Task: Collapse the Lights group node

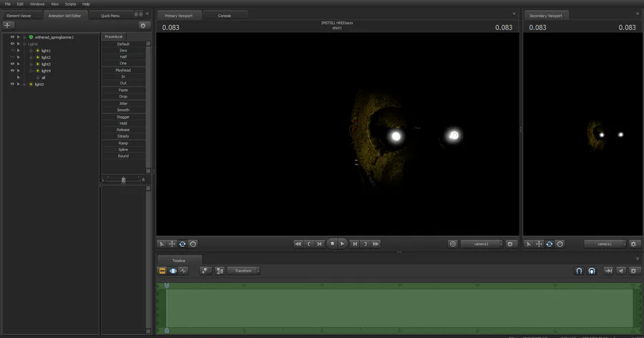Action: click(24, 44)
